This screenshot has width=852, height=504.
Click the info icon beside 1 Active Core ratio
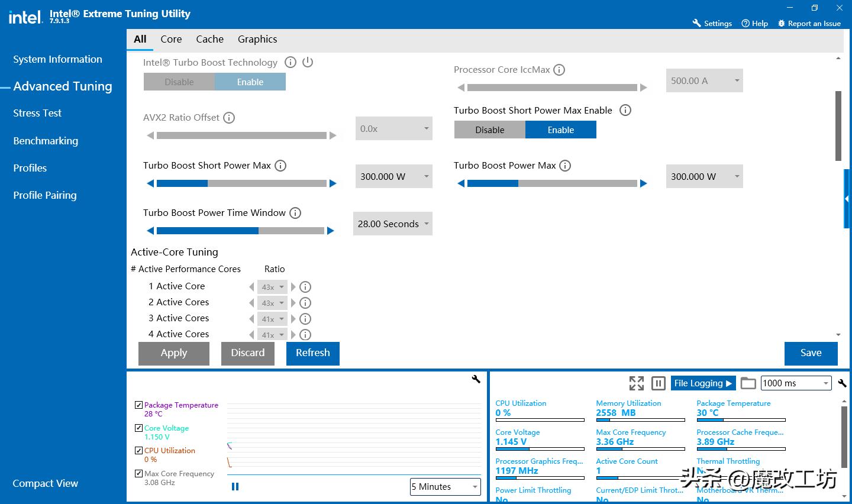click(305, 287)
